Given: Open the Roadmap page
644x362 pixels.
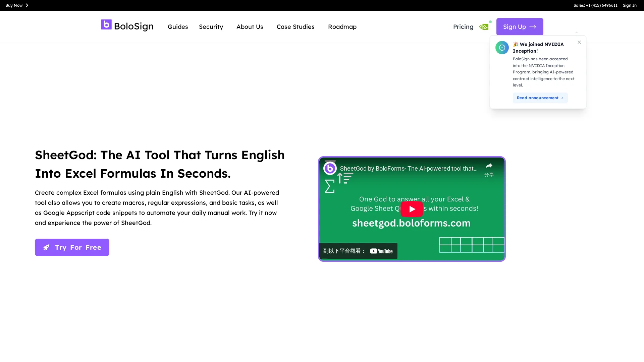Looking at the screenshot, I should 342,27.
